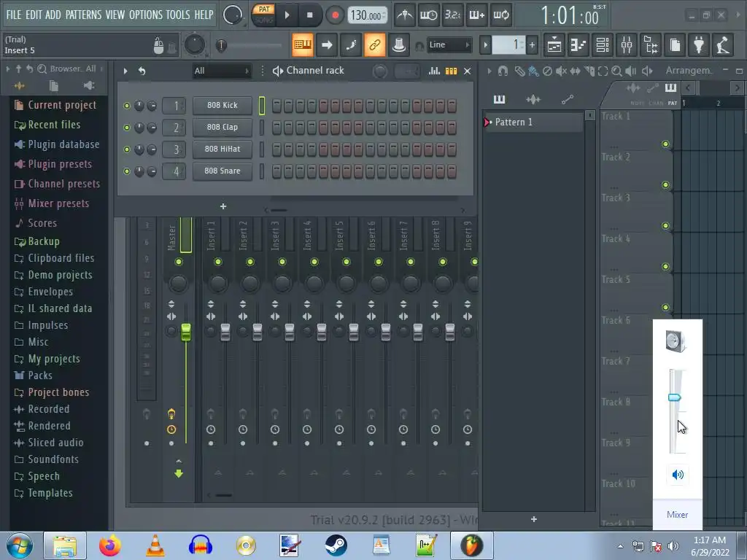Open pattern selector arrow menu
The width and height of the screenshot is (747, 560).
pos(485,45)
